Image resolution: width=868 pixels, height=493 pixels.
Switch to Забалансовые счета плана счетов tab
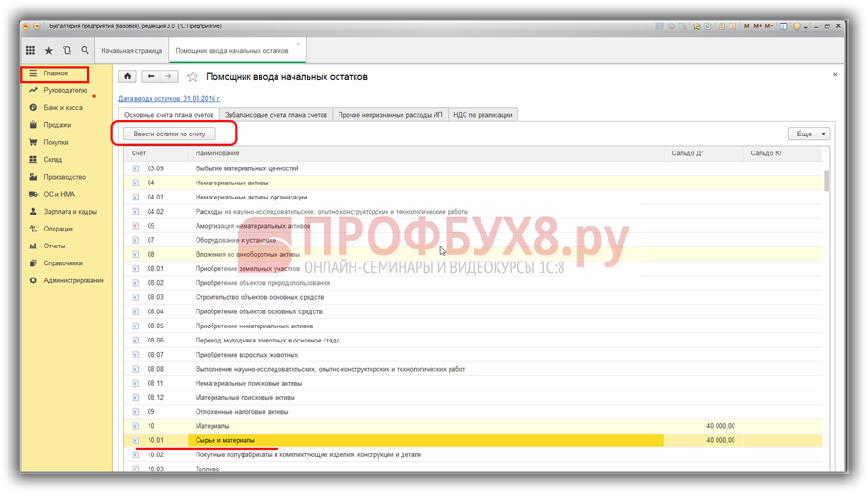pos(277,115)
